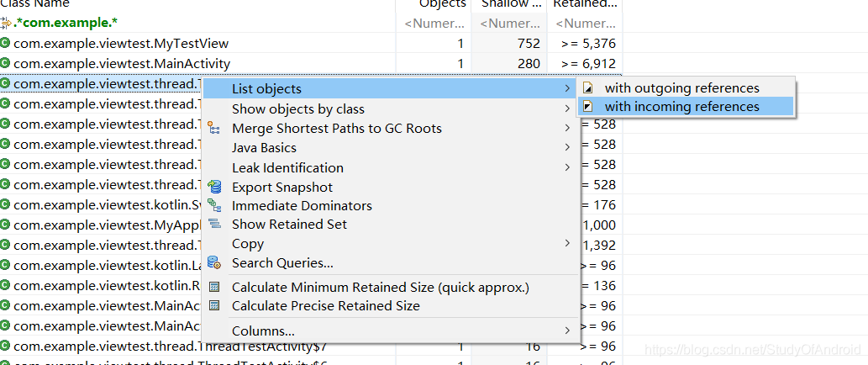Click the Search Queries icon
This screenshot has height=365, width=868.
tap(214, 263)
